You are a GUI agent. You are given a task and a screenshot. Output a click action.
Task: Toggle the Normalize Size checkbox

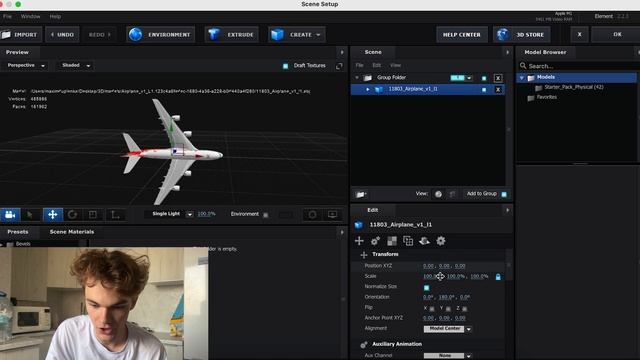[x=427, y=287]
